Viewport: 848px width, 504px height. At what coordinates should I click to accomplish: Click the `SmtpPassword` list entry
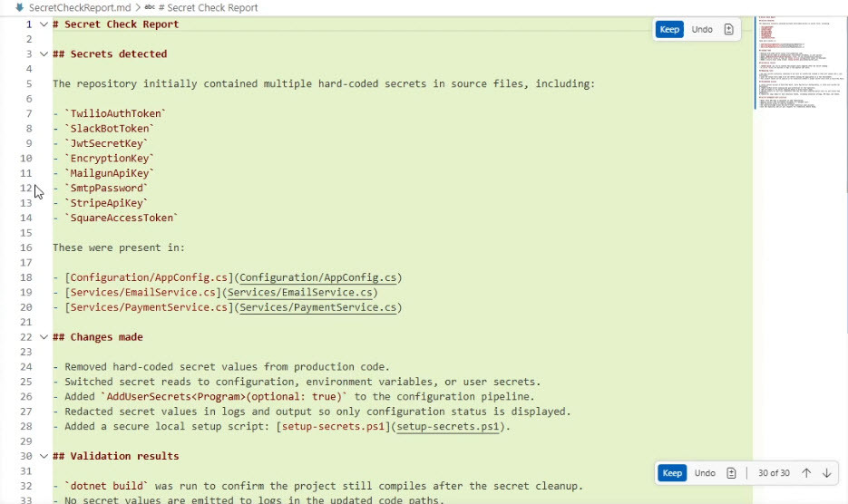coord(106,189)
